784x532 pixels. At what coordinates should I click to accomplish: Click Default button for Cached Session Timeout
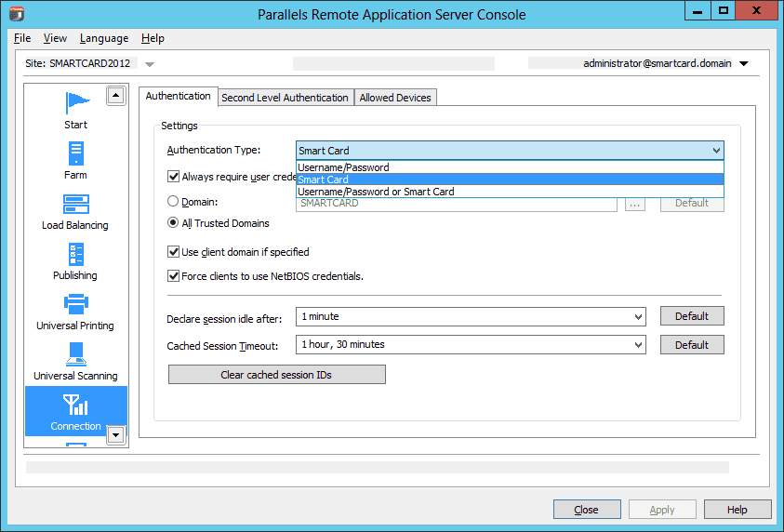[x=692, y=344]
